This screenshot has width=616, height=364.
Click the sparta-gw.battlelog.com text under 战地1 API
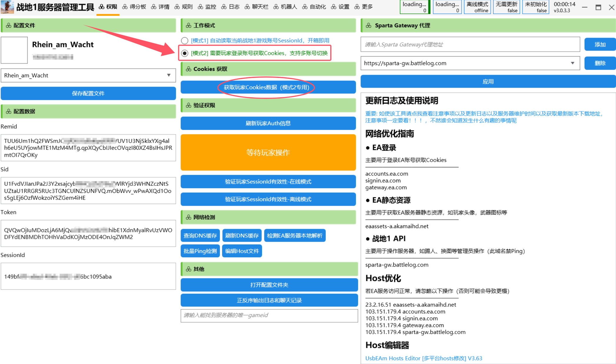(397, 265)
